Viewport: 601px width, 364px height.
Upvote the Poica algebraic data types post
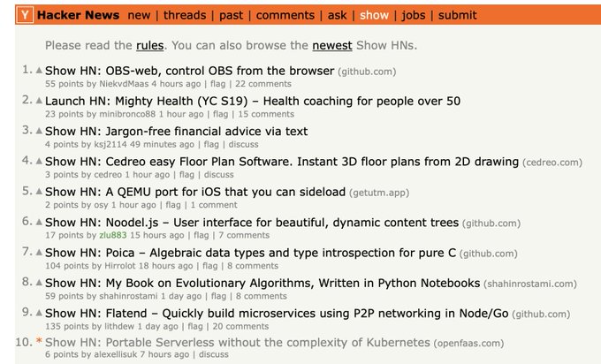(x=39, y=252)
